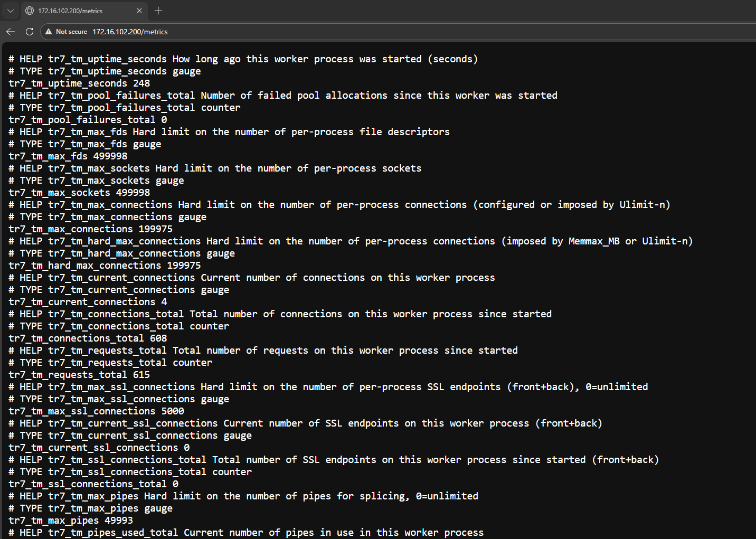This screenshot has width=756, height=539.
Task: Click the TYPE tr7_tm_max_sockets gauge line
Action: 96,181
